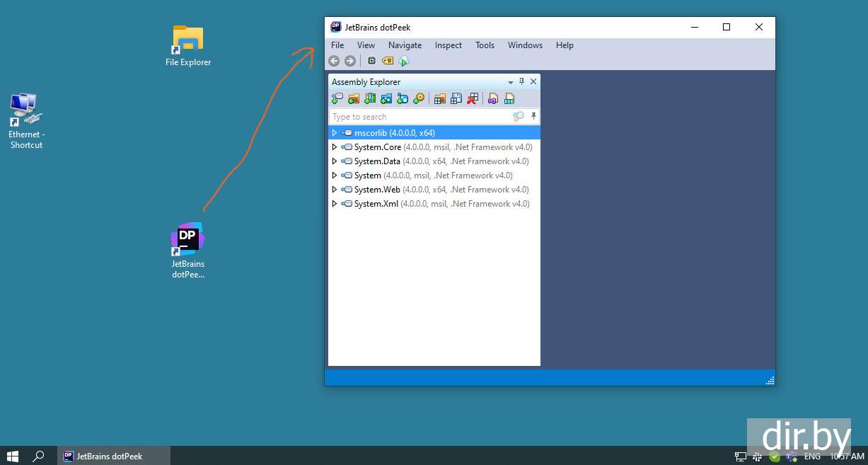Click the ENG language indicator
Image resolution: width=868 pixels, height=465 pixels.
tap(812, 457)
